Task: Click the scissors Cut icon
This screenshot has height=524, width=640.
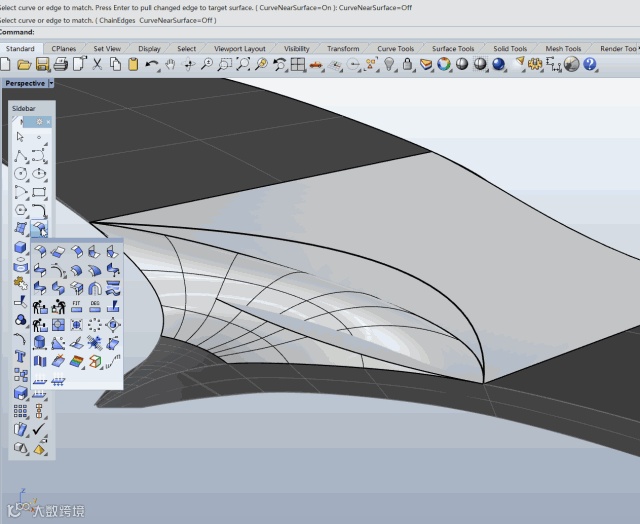Action: coord(97,64)
